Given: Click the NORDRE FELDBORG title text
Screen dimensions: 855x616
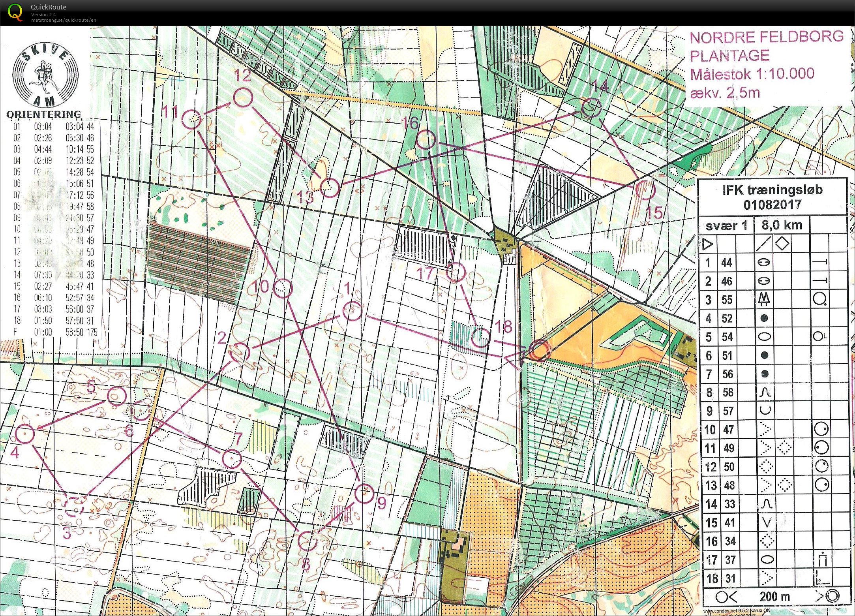Looking at the screenshot, I should (x=766, y=37).
